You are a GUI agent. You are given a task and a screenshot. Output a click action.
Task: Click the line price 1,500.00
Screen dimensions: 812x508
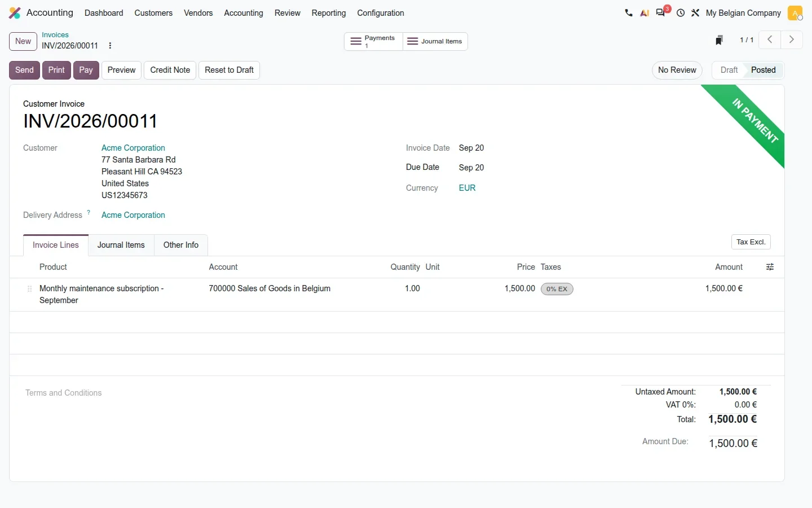pyautogui.click(x=520, y=288)
